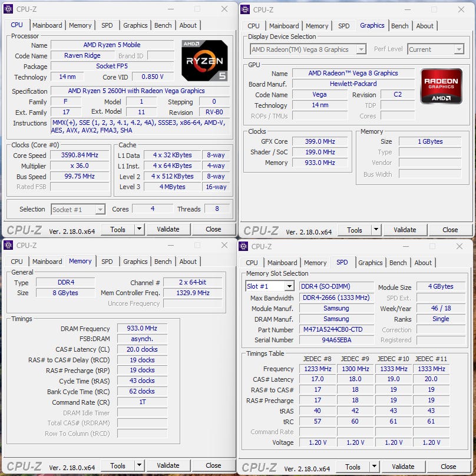The height and width of the screenshot is (476, 476).
Task: Close the Memory tab window with X
Action: point(224,245)
